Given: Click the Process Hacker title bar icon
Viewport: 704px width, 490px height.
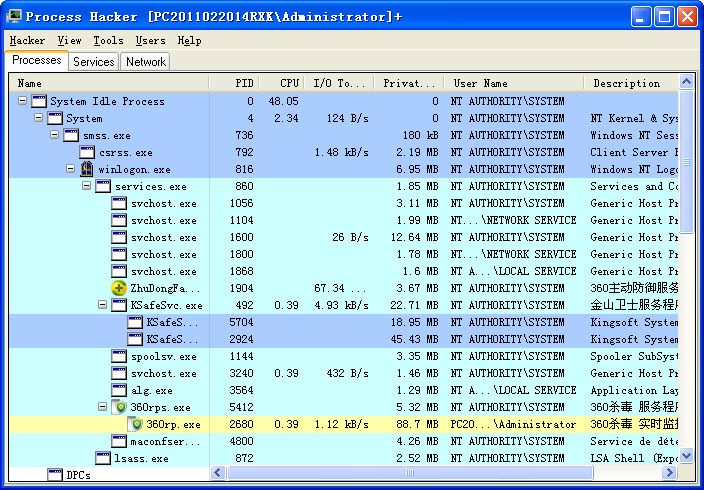Looking at the screenshot, I should (13, 16).
